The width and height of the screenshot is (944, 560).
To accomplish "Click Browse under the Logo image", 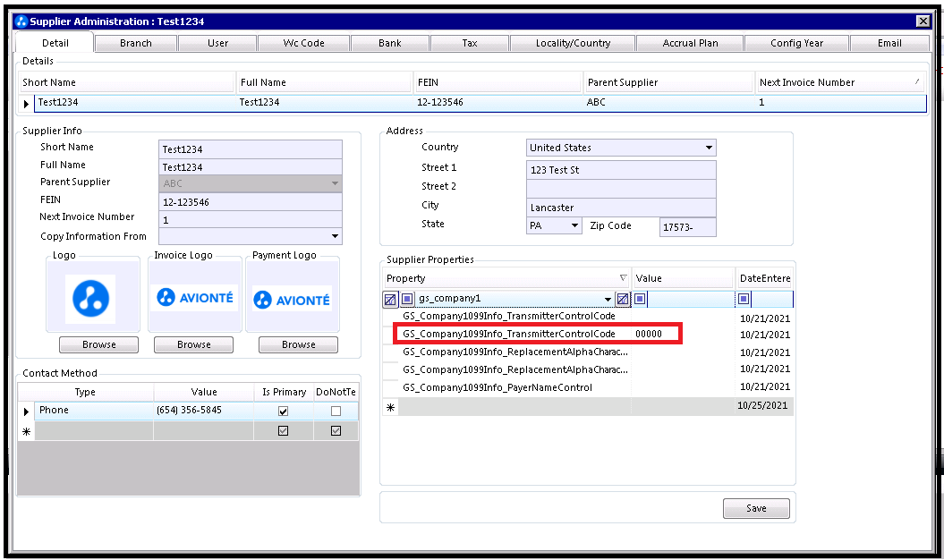I will click(x=98, y=345).
